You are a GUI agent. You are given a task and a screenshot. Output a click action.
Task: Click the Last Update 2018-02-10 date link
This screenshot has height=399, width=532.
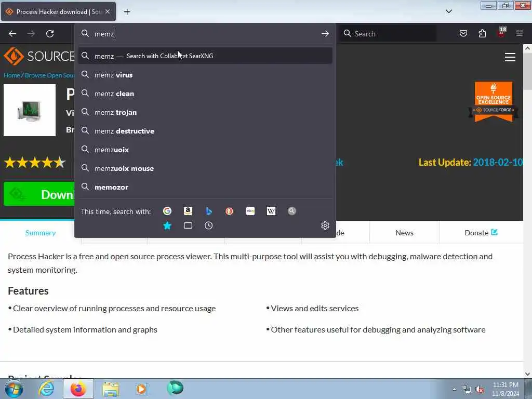[x=497, y=162]
